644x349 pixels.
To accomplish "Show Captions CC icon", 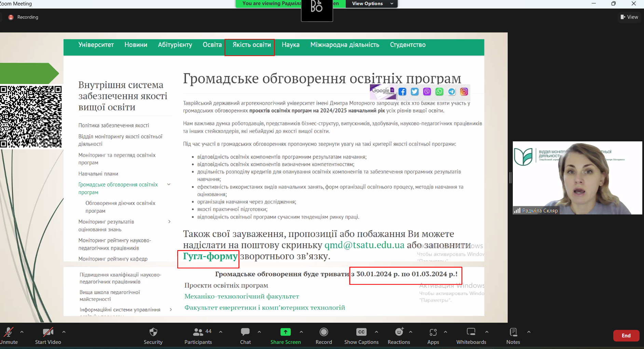I will tap(361, 332).
